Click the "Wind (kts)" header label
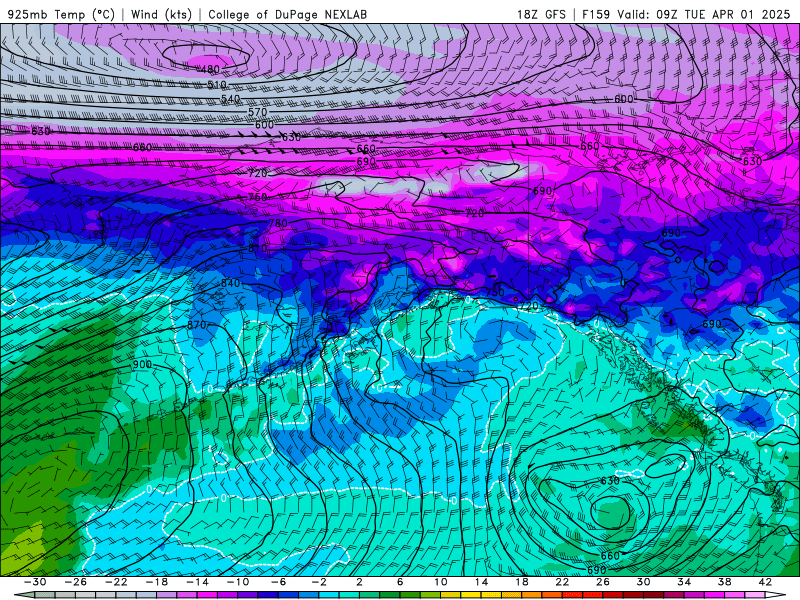Image resolution: width=800 pixels, height=600 pixels. pos(161,14)
